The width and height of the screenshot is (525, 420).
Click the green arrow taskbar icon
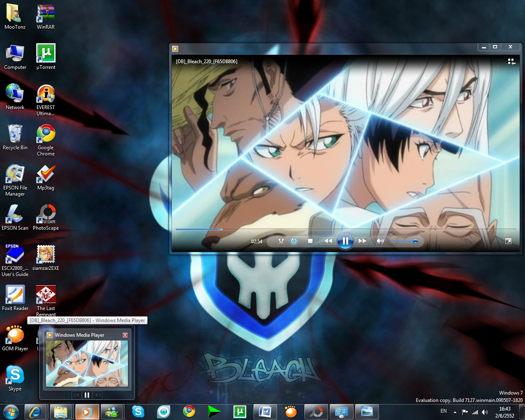click(214, 411)
